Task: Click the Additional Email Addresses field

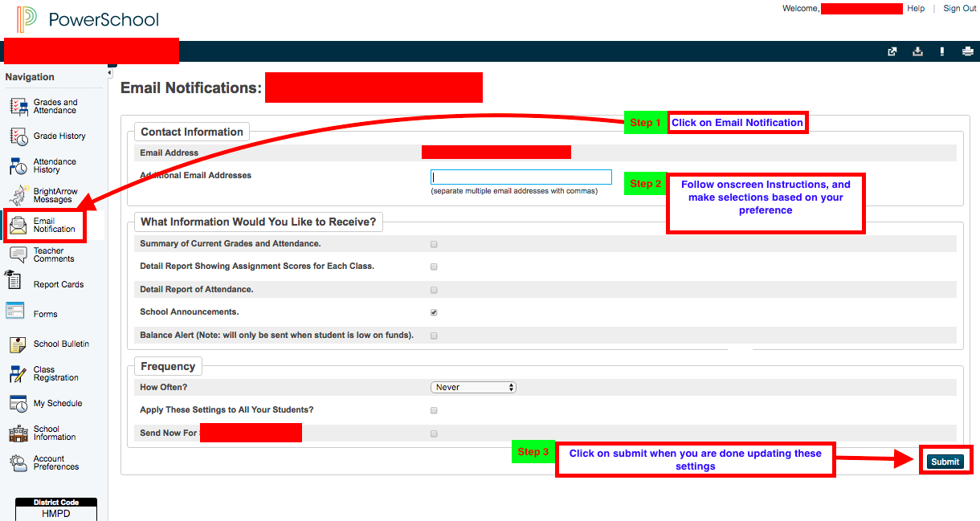Action: [521, 177]
